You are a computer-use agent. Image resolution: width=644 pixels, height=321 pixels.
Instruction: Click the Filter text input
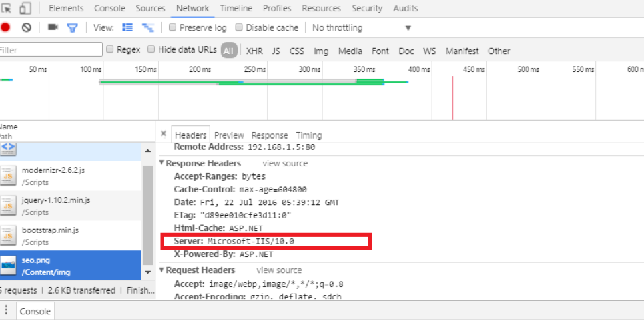click(51, 50)
